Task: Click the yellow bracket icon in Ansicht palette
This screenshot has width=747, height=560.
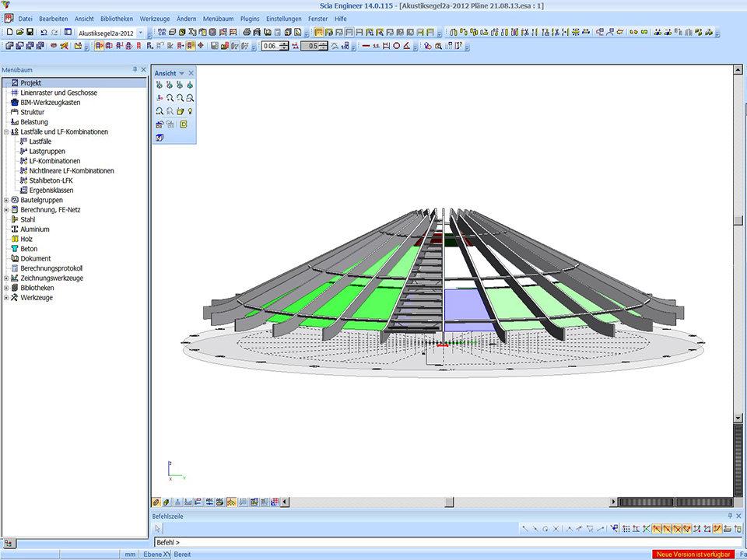Action: pos(184,124)
